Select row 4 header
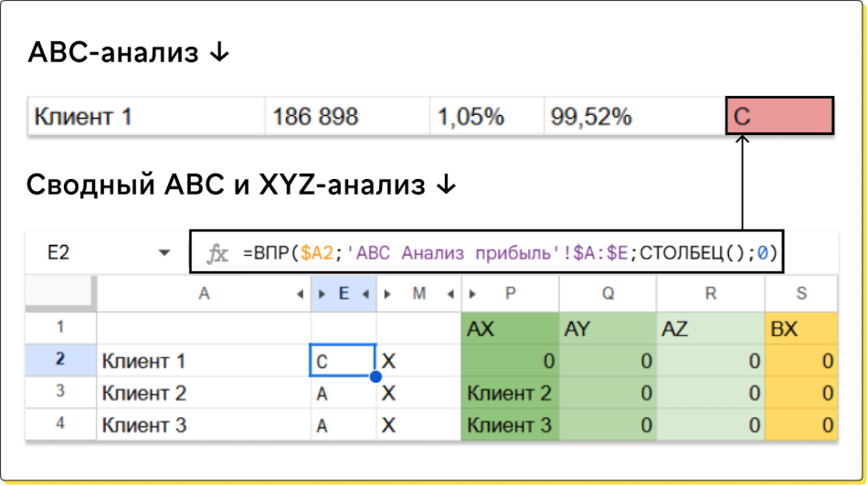Screen dimensions: 868x486 pos(60,425)
